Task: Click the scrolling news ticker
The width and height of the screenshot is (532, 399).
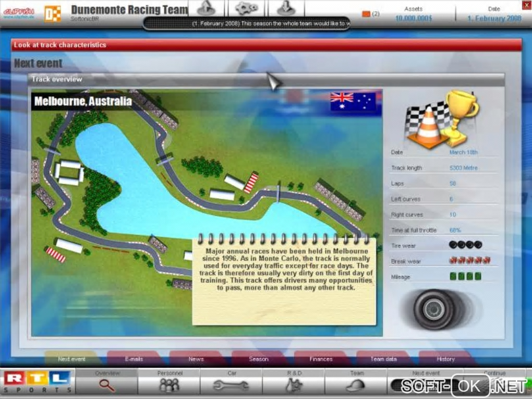Action: pyautogui.click(x=247, y=23)
